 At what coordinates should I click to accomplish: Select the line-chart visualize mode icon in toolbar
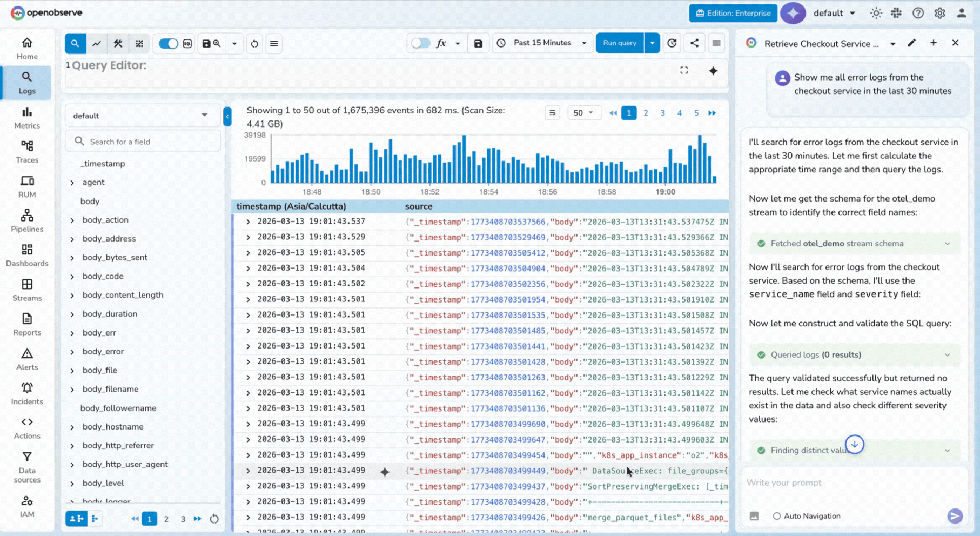pyautogui.click(x=97, y=43)
